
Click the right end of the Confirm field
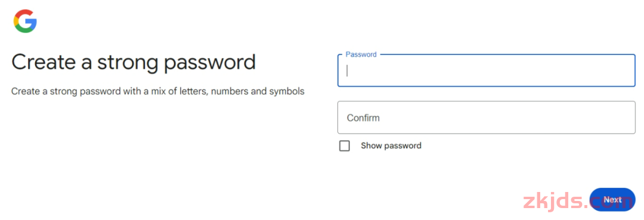624,117
